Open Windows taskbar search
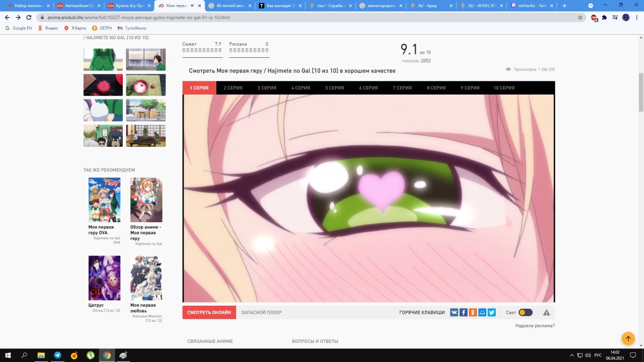644x362 pixels. (24, 355)
